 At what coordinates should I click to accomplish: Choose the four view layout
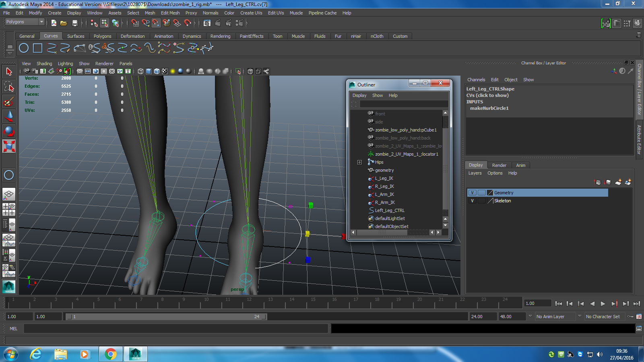tap(9, 210)
